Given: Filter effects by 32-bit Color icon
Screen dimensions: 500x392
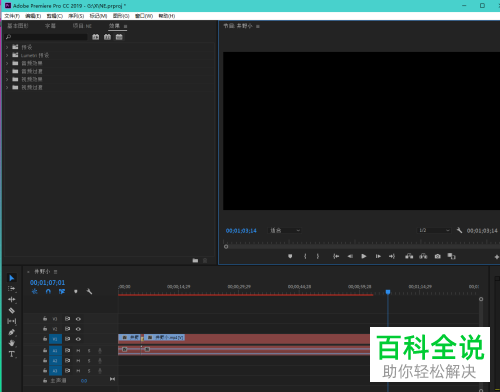Looking at the screenshot, I should point(107,37).
